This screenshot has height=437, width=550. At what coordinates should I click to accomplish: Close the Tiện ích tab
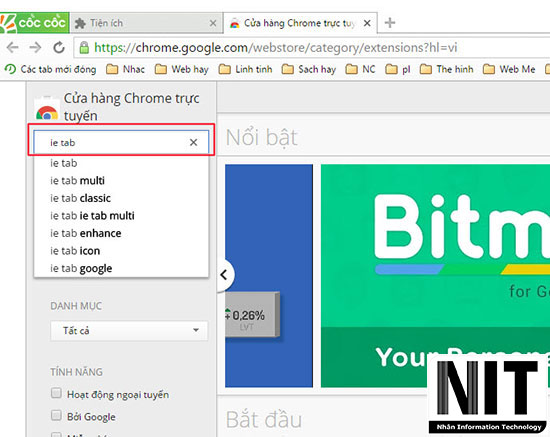[x=213, y=23]
